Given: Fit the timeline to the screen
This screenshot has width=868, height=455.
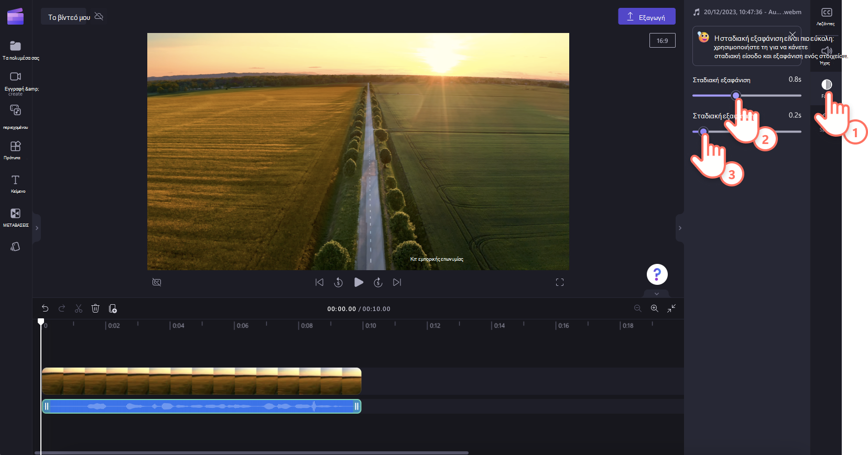Looking at the screenshot, I should click(x=671, y=308).
